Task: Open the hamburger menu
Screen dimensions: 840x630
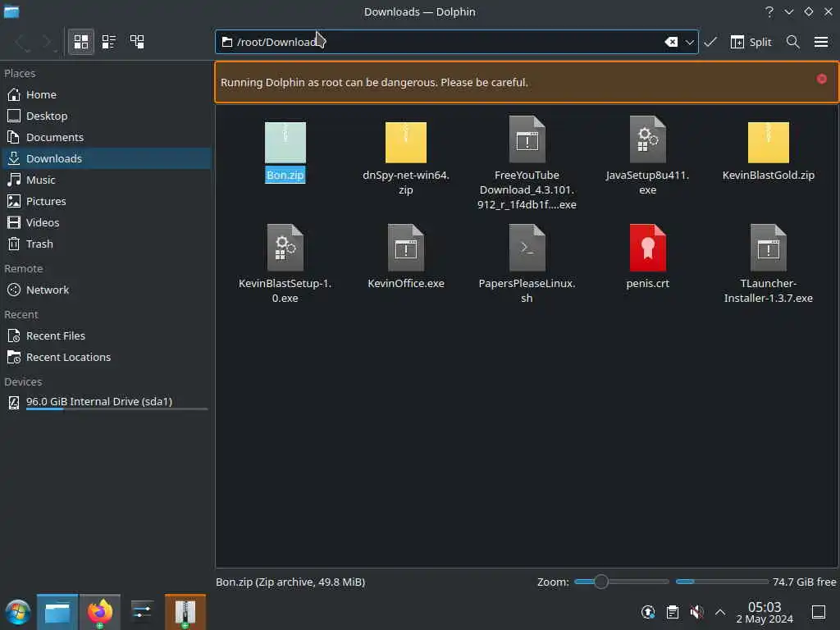Action: [x=820, y=42]
